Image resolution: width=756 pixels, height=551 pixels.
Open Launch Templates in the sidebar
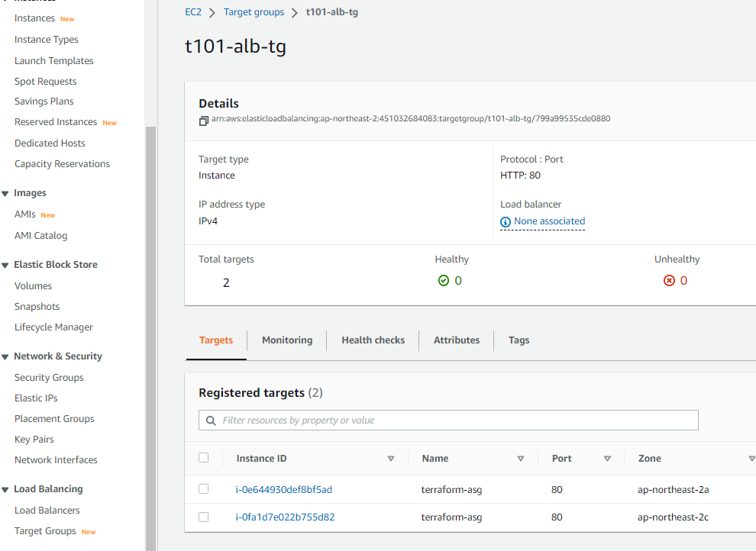click(54, 61)
